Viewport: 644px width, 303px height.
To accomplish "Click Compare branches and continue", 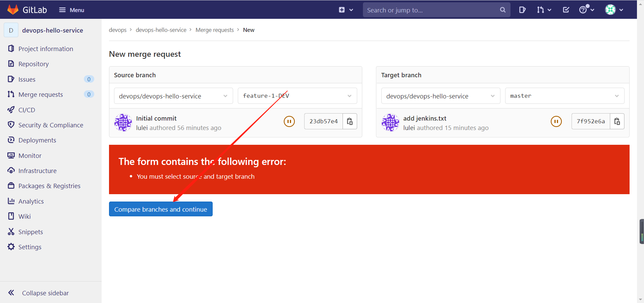I will 161,209.
